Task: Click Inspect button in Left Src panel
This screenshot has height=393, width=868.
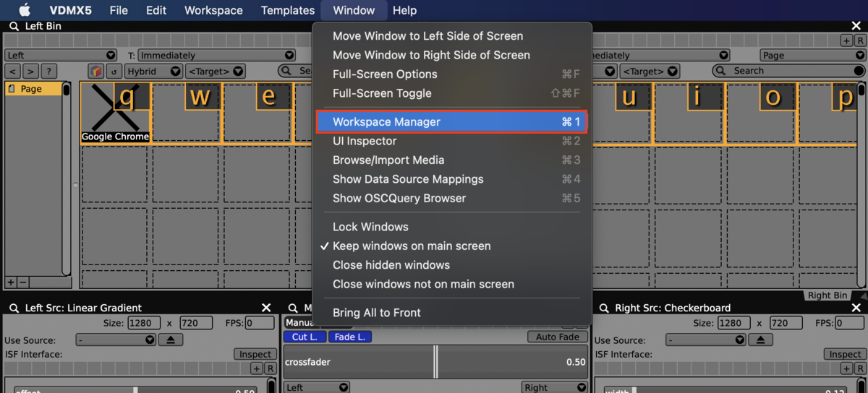Action: 255,354
